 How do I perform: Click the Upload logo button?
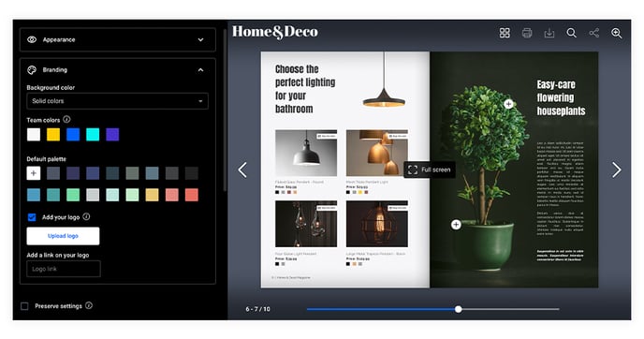(63, 236)
